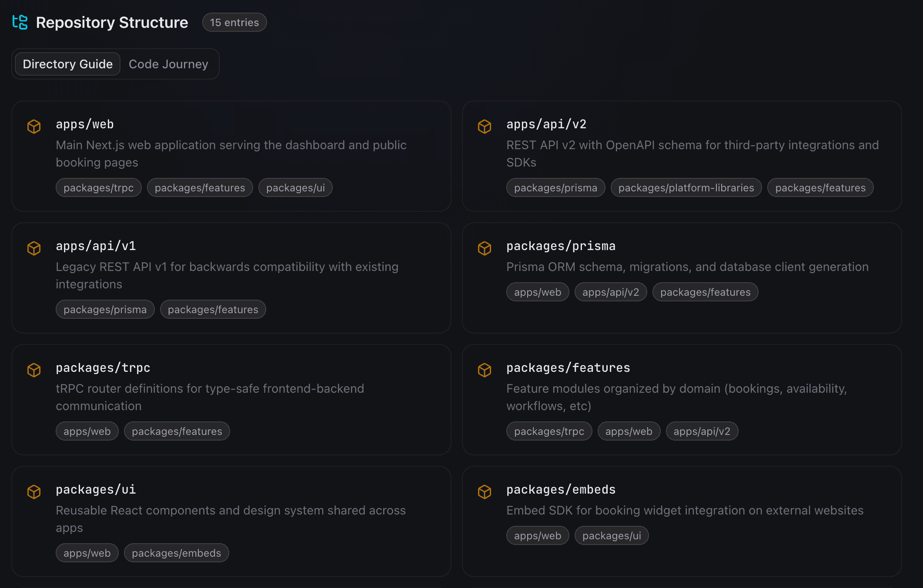Select the package icon for apps/api/v1
Viewport: 923px width, 588px height.
pos(34,248)
